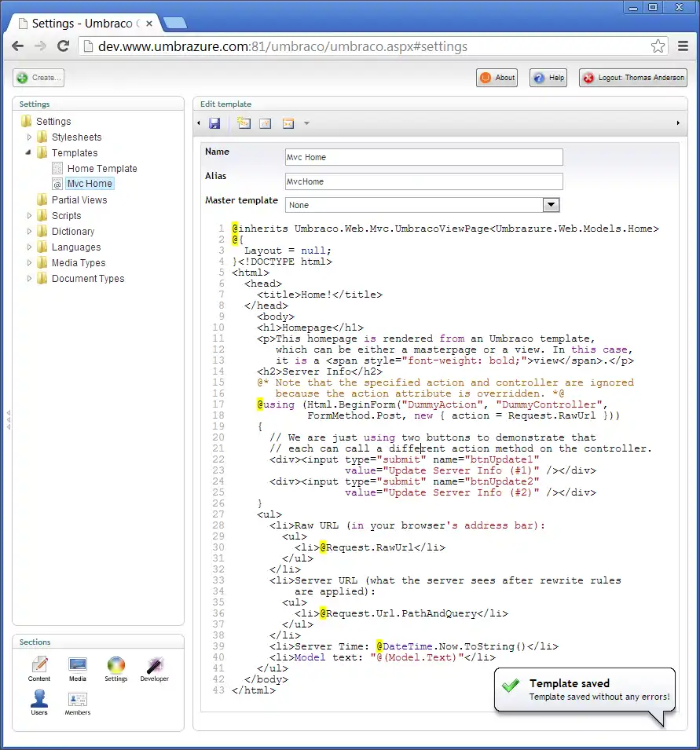700x750 pixels.
Task: Click the 'Layout = null;' code line
Action: [288, 251]
